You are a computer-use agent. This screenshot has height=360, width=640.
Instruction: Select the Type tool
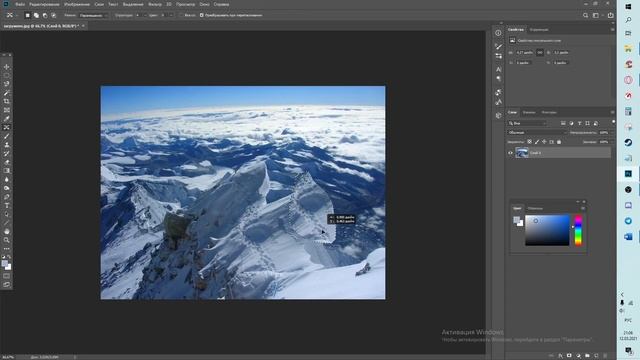point(7,205)
